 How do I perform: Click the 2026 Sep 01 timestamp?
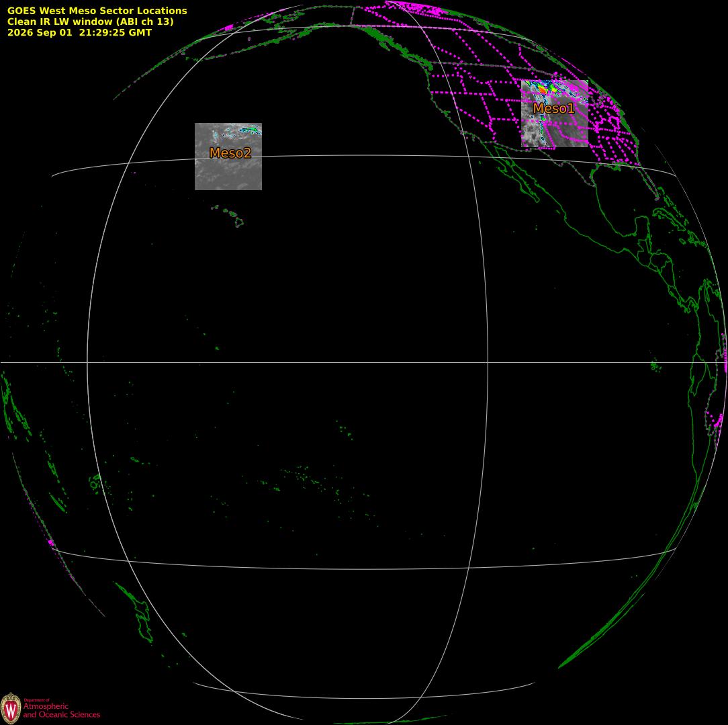tap(79, 32)
